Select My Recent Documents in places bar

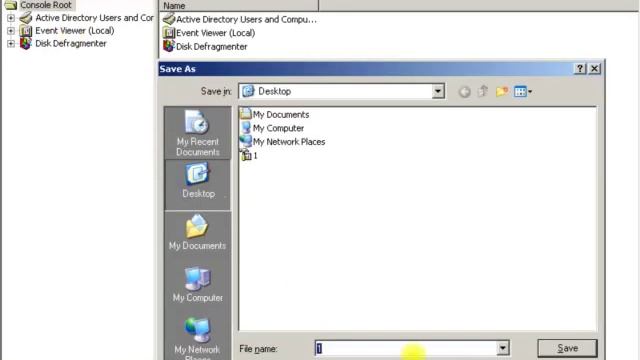pos(198,133)
